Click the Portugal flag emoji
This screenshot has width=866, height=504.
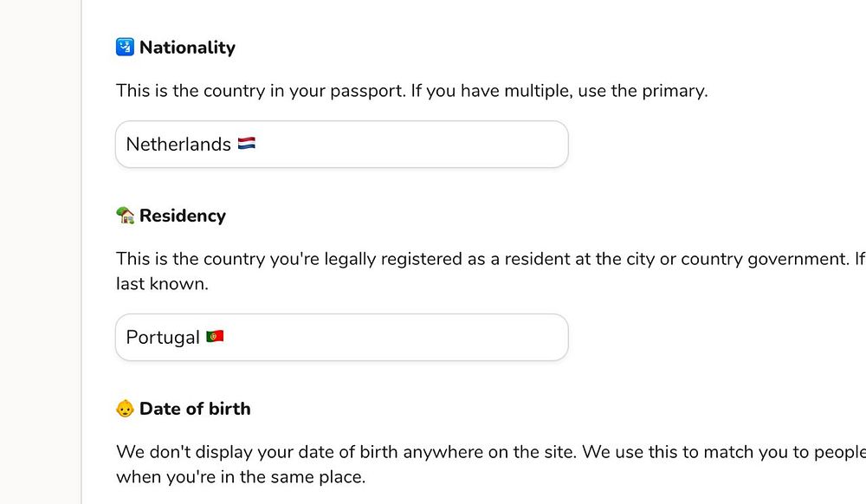tap(215, 337)
